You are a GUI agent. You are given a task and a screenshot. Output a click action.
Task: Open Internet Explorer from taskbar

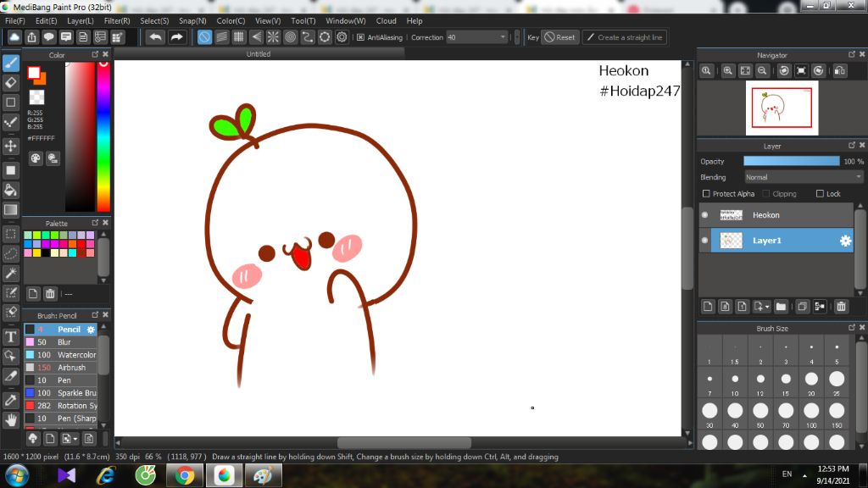106,475
